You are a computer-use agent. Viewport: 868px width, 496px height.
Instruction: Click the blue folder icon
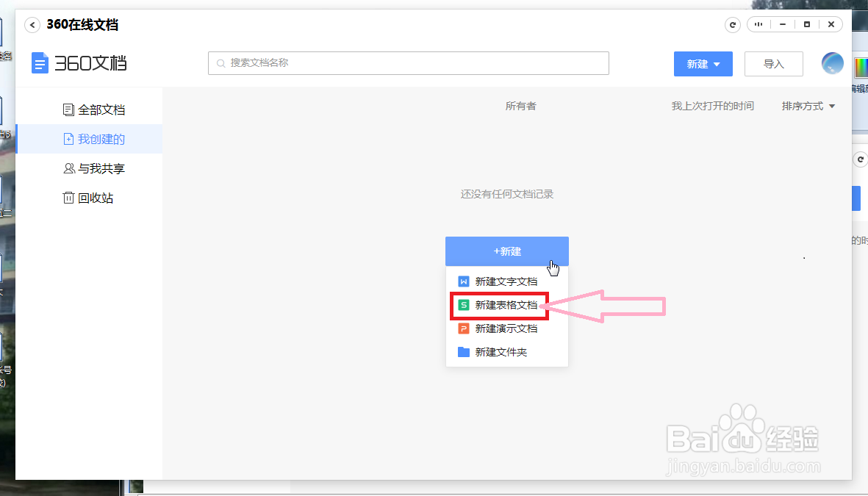coord(464,352)
